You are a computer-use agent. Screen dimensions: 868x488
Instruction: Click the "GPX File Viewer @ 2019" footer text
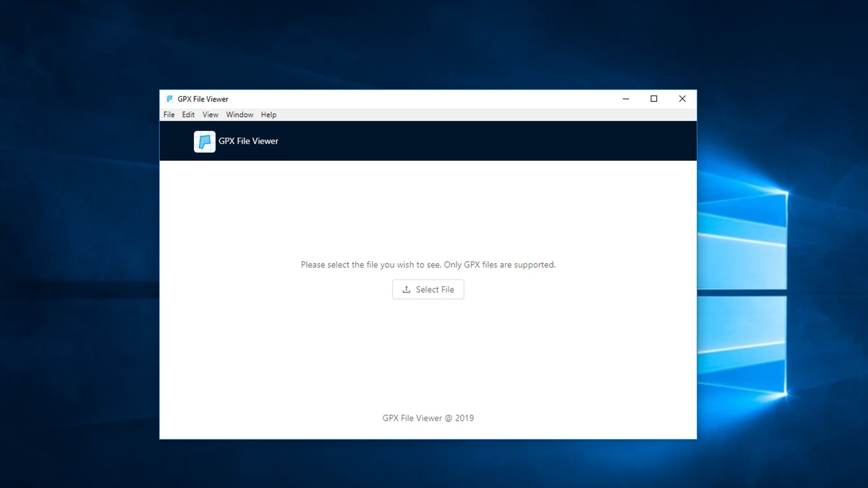pos(428,418)
